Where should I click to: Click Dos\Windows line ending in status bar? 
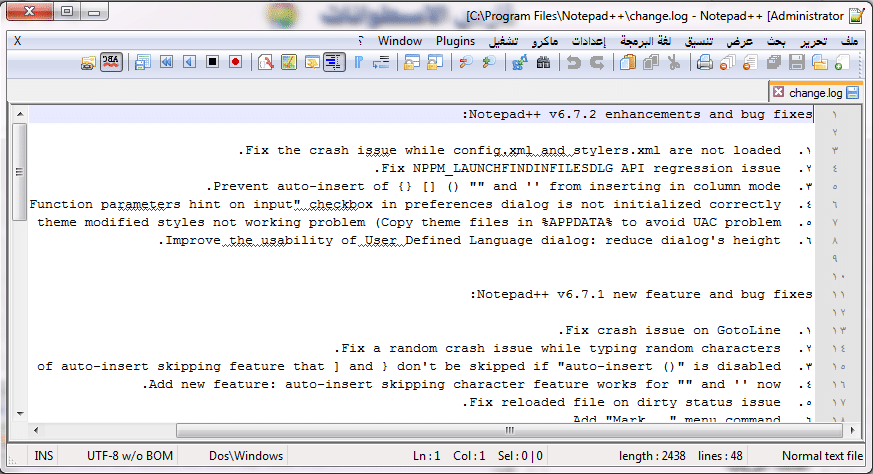tap(246, 456)
